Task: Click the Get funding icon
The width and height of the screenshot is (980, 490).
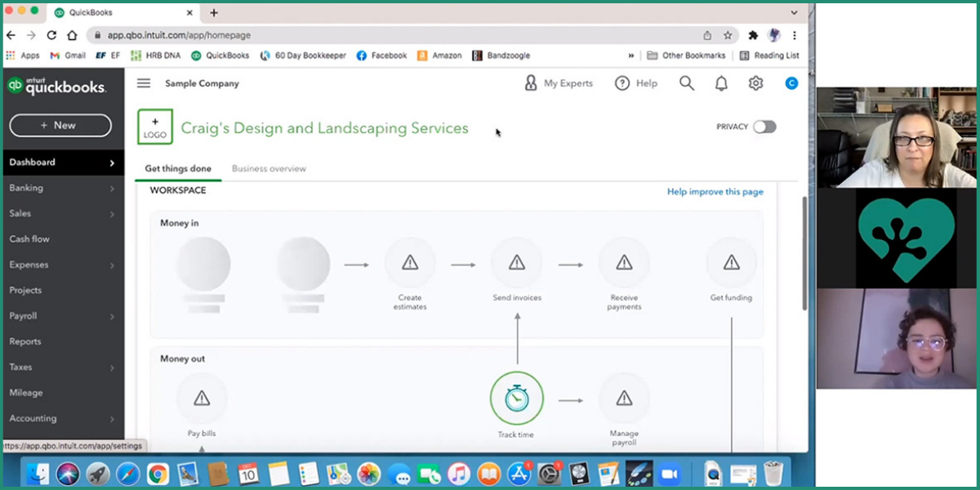Action: coord(731,263)
